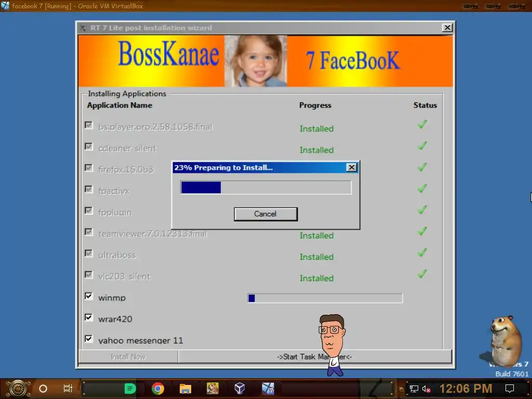Click the winmp application name

point(112,298)
